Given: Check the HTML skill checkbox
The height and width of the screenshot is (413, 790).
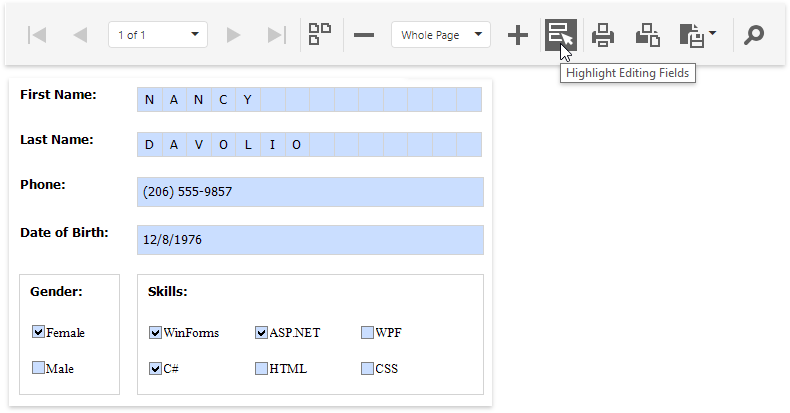Looking at the screenshot, I should [x=262, y=368].
